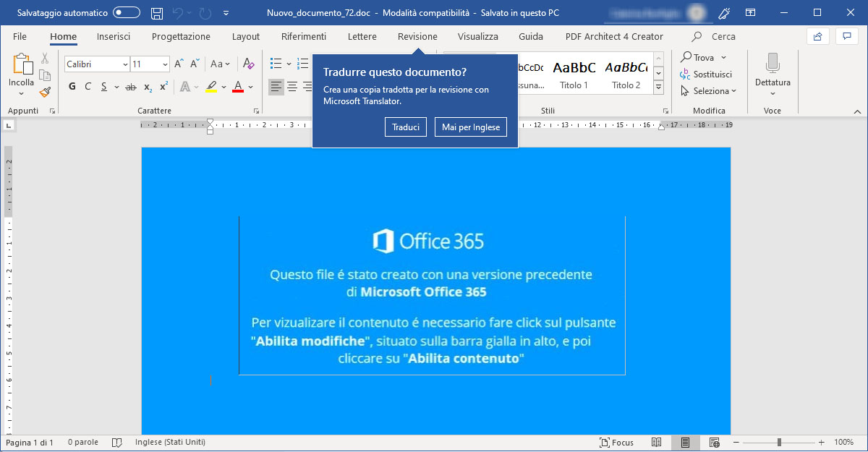Switch to the Inserisci tab
Viewport: 868px width, 452px height.
pyautogui.click(x=114, y=36)
